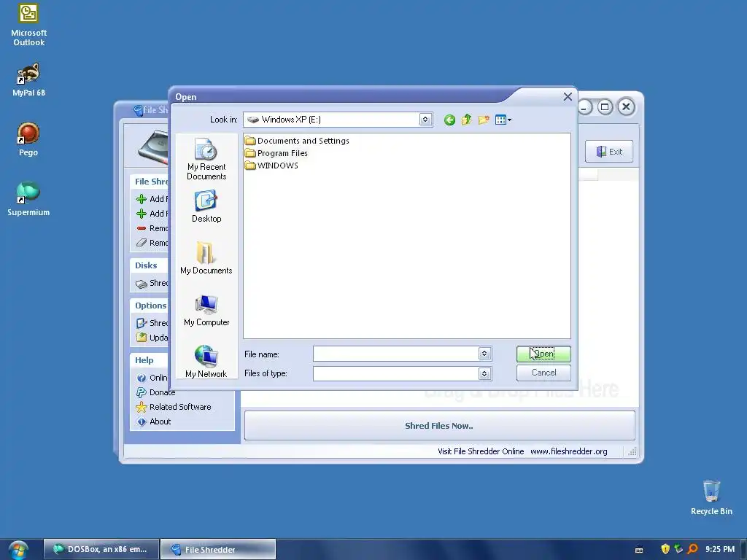Expand the File name dropdown arrow
Screen dimensions: 747x560
[484, 354]
